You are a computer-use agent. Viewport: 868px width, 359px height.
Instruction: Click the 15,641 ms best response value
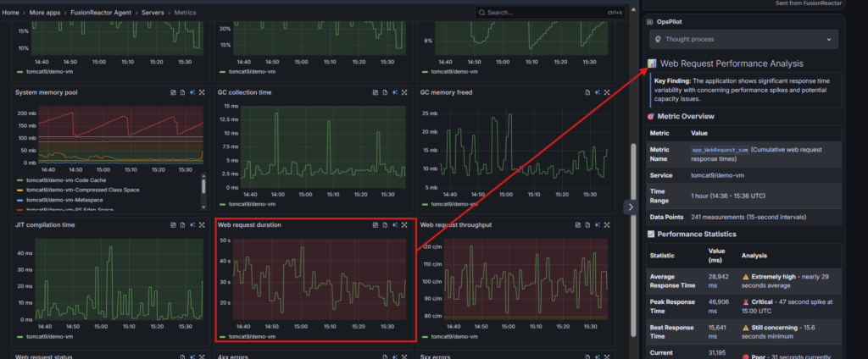point(718,332)
